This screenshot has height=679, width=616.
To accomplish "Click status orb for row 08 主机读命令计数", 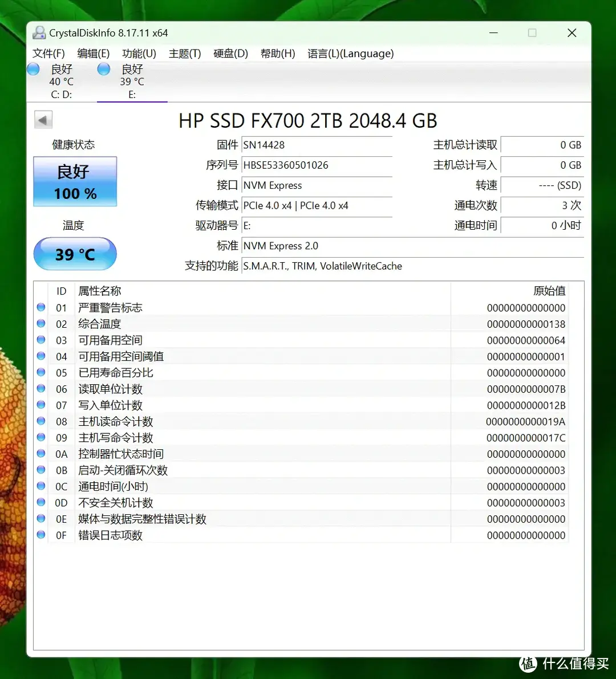I will click(x=41, y=421).
